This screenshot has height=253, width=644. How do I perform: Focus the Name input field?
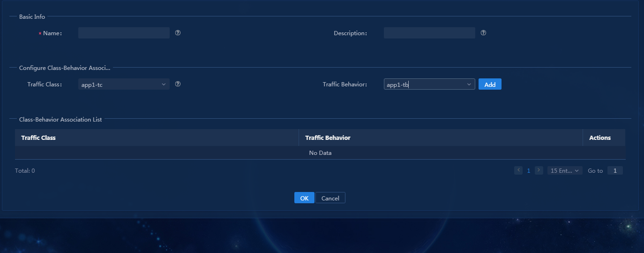point(124,33)
